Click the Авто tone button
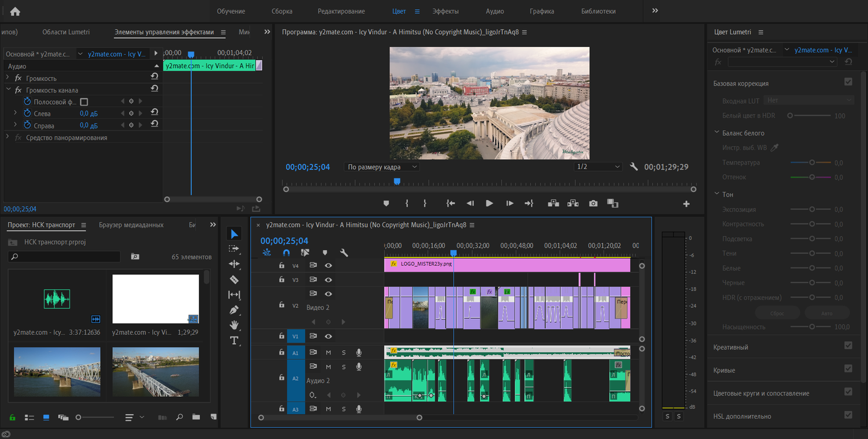Screen dimensions: 868x439 (x=827, y=313)
